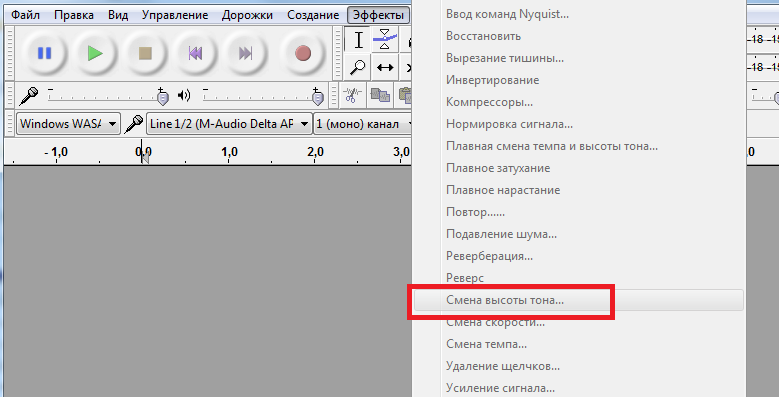This screenshot has width=779, height=397.
Task: Choose Реверс effect
Action: pos(579,278)
